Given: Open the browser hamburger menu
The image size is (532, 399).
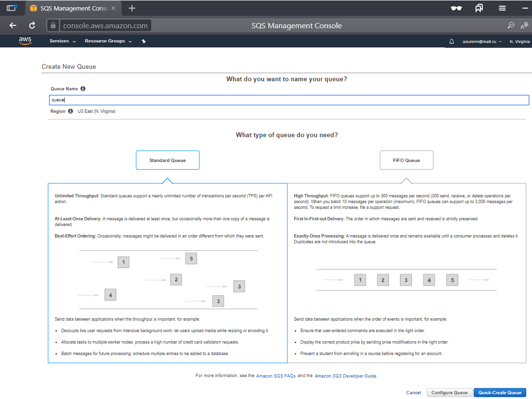Looking at the screenshot, I should [x=502, y=8].
